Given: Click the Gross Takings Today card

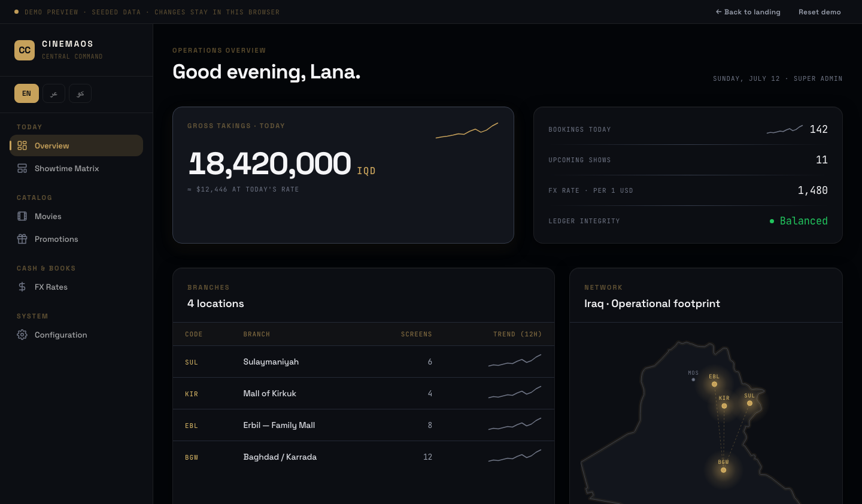Looking at the screenshot, I should (x=343, y=175).
